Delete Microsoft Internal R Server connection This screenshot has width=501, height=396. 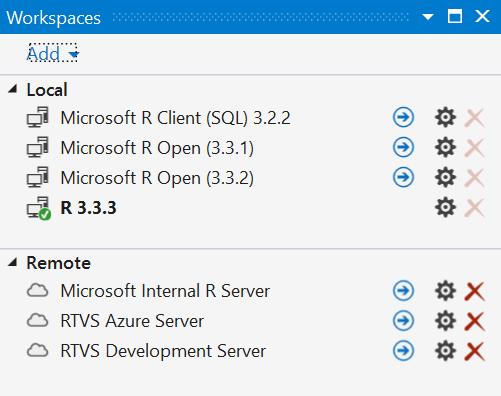click(x=475, y=291)
